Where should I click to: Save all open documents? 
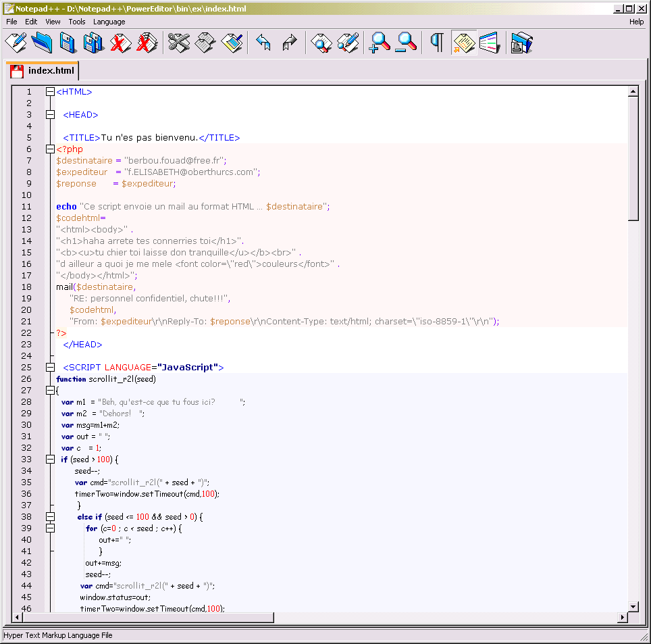(x=93, y=43)
